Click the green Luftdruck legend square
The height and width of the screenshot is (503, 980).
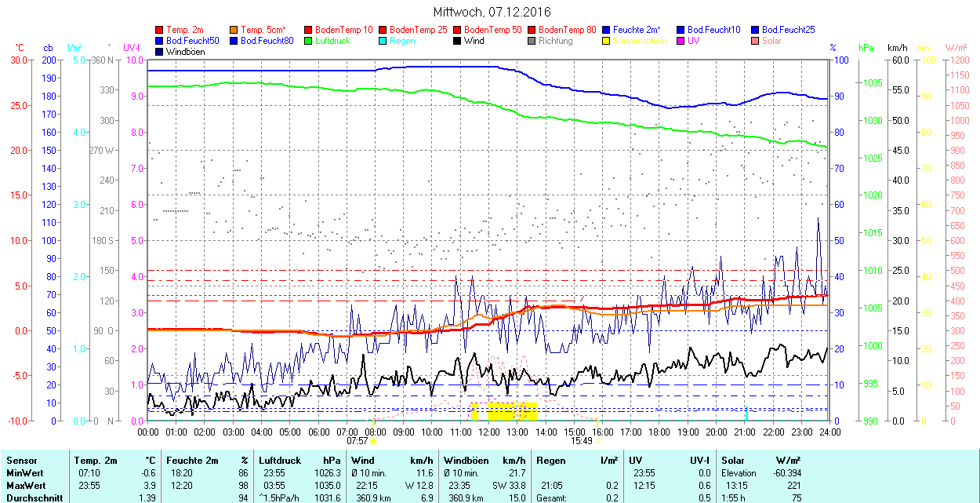tap(309, 41)
